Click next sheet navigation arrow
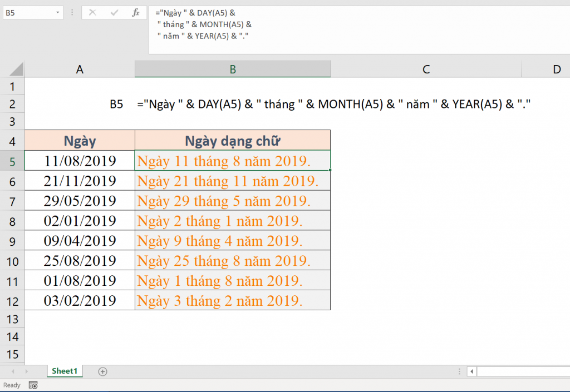This screenshot has height=392, width=570. pyautogui.click(x=26, y=371)
